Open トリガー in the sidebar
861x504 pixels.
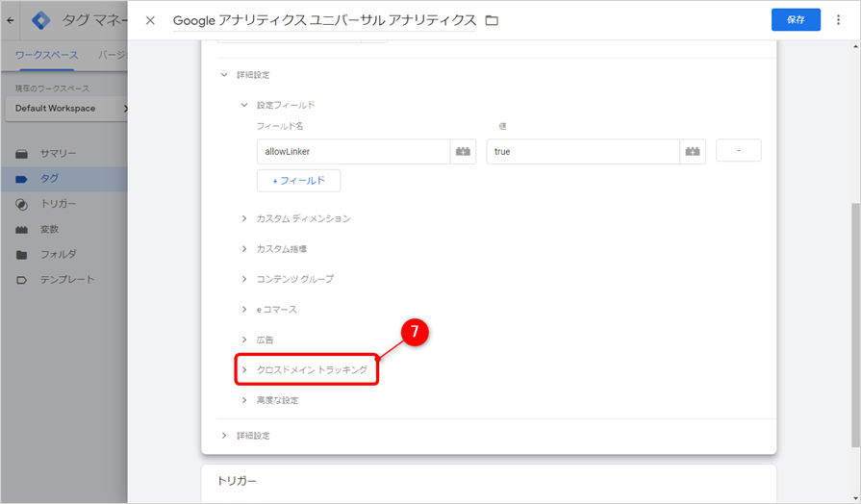(59, 204)
